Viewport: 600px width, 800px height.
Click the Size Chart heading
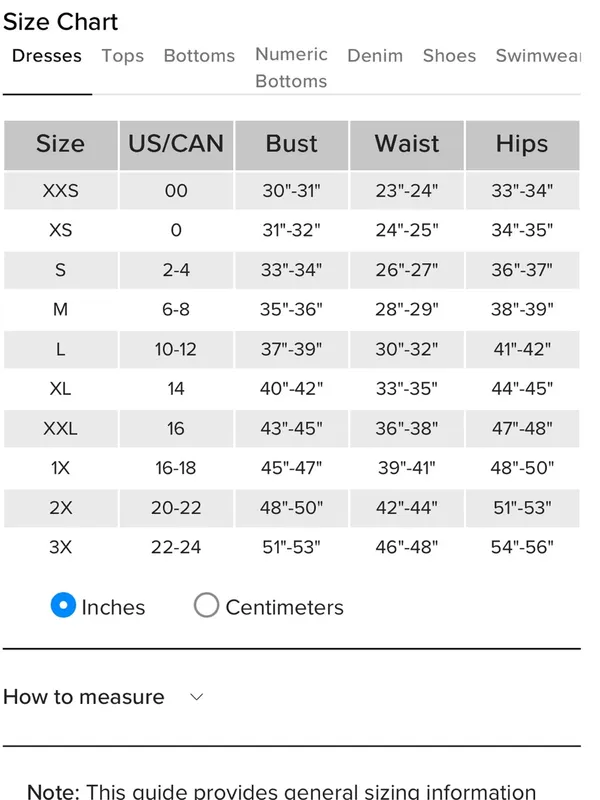[x=60, y=22]
